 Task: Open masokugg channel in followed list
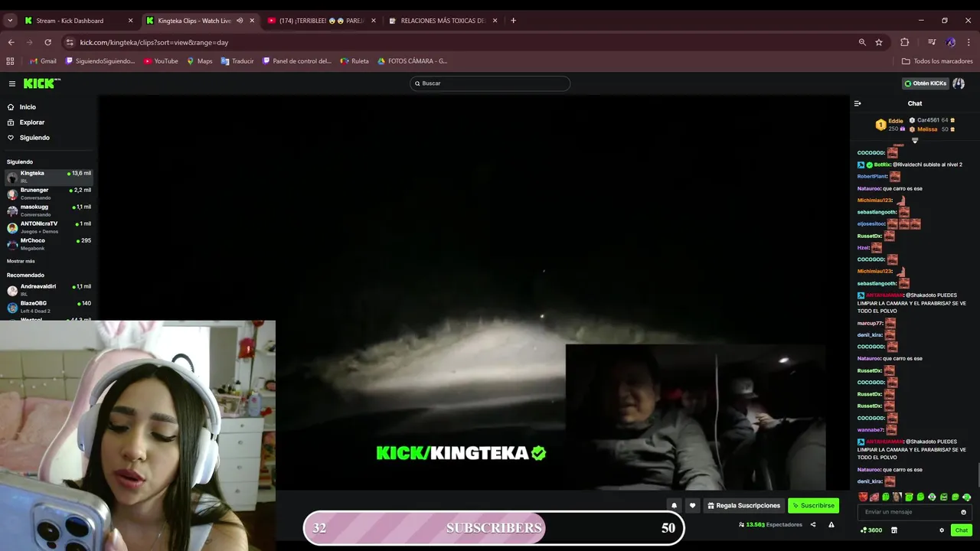[x=49, y=210]
